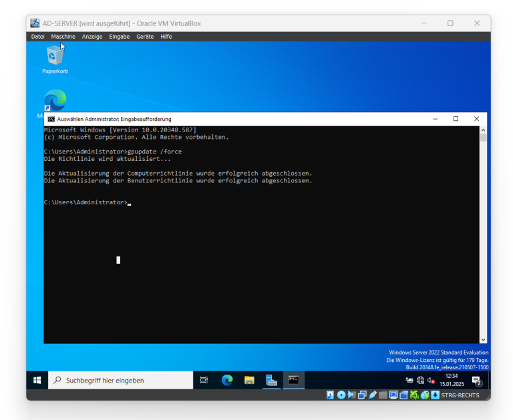Click the taskbar search box
Screen dimensions: 513x420
pyautogui.click(x=121, y=380)
